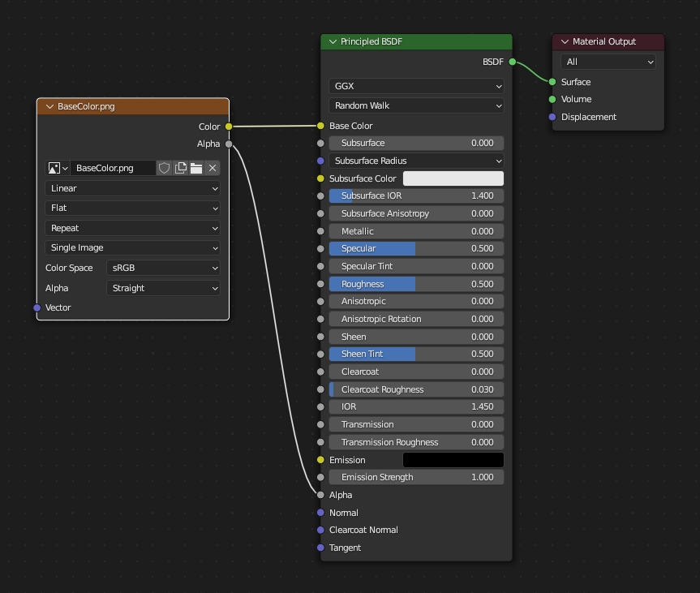The width and height of the screenshot is (700, 593).
Task: Click the Displacement input socket
Action: pos(552,117)
